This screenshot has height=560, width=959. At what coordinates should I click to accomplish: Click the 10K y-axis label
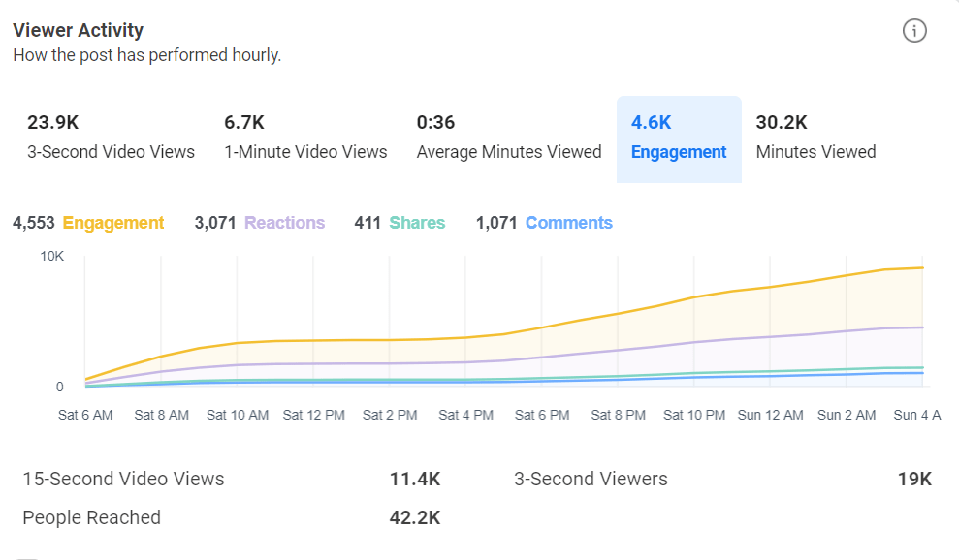(x=51, y=257)
